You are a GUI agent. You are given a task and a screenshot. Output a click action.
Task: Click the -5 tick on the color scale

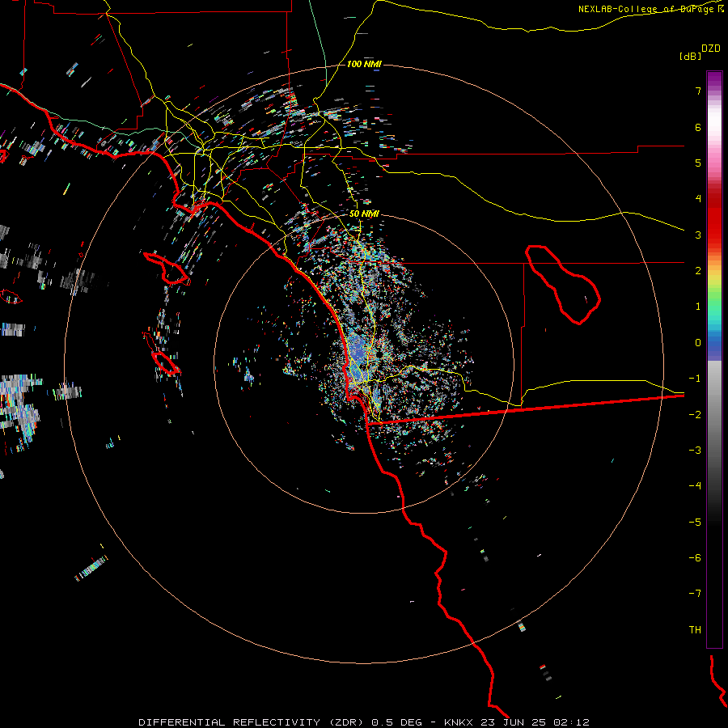pyautogui.click(x=695, y=523)
